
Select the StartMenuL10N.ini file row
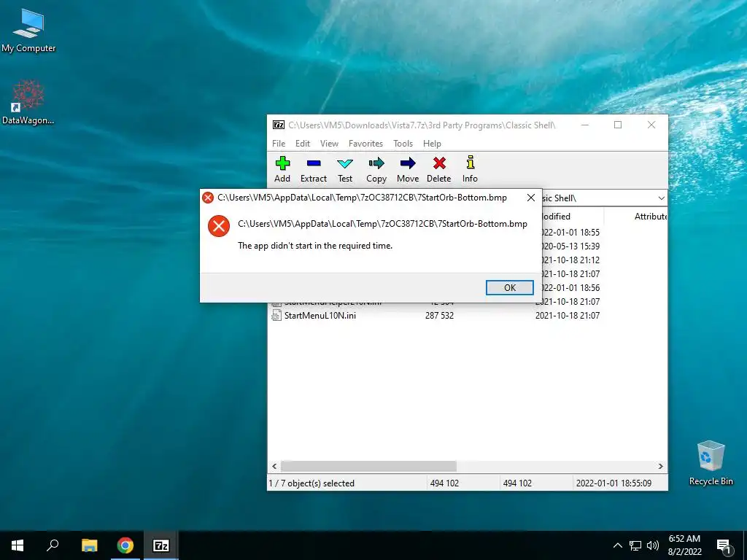coord(467,315)
